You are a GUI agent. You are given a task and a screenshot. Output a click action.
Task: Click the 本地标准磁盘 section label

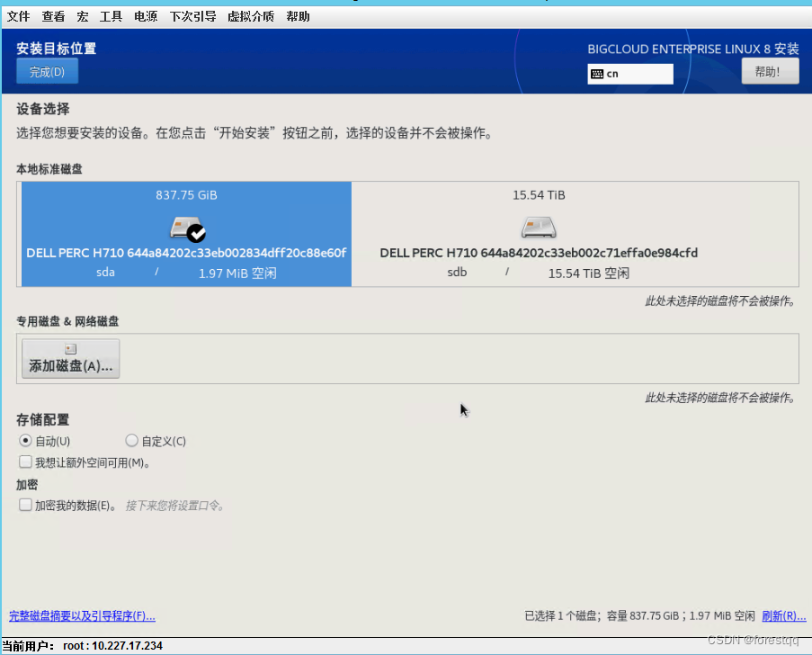(49, 169)
